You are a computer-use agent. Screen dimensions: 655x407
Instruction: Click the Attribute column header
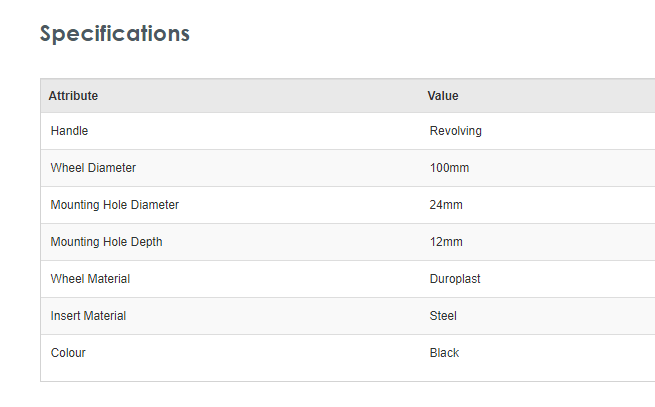click(73, 96)
